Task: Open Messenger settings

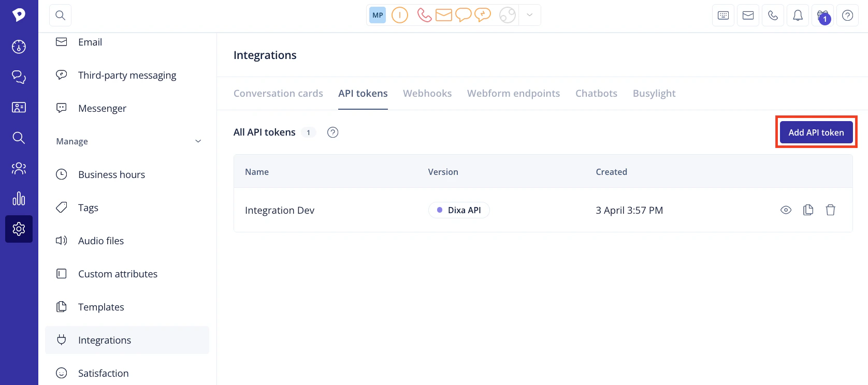Action: point(127,108)
